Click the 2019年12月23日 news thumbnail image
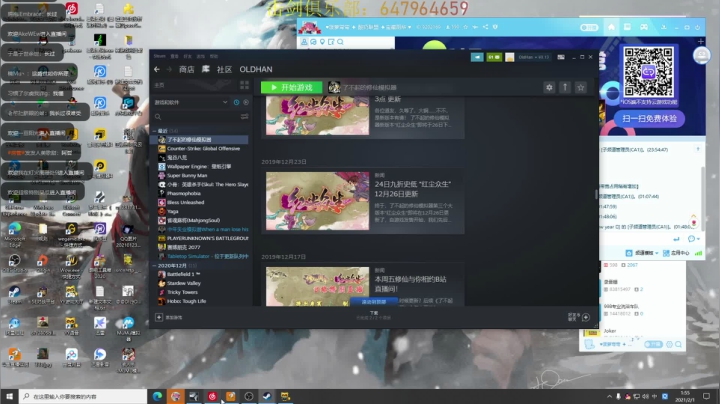The width and height of the screenshot is (720, 404). click(x=317, y=201)
